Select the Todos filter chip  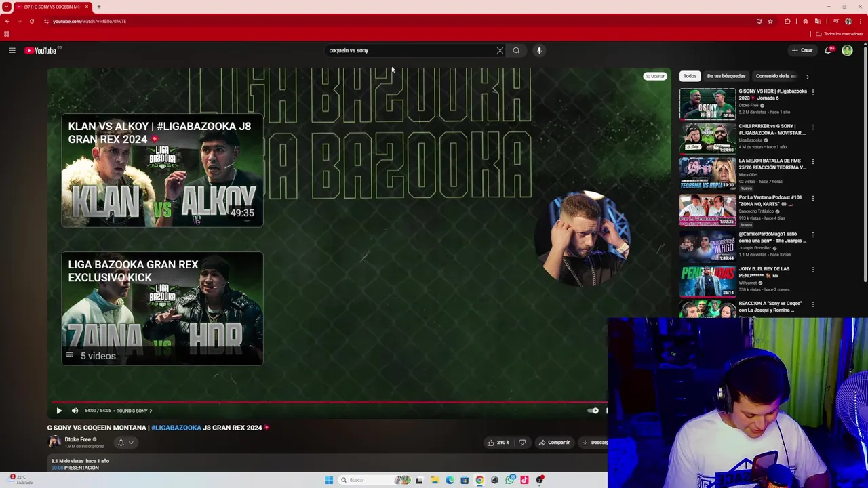click(690, 76)
